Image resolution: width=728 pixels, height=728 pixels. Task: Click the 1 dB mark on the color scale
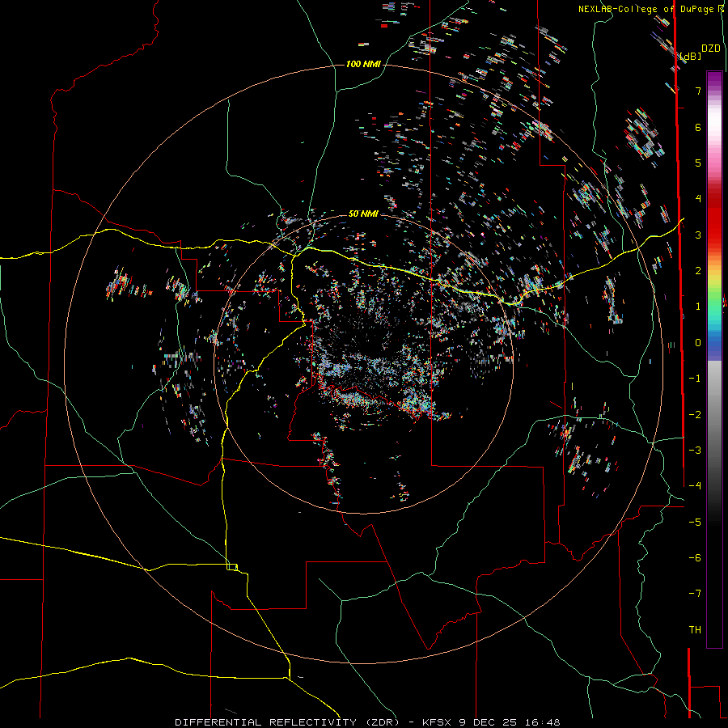coord(698,307)
